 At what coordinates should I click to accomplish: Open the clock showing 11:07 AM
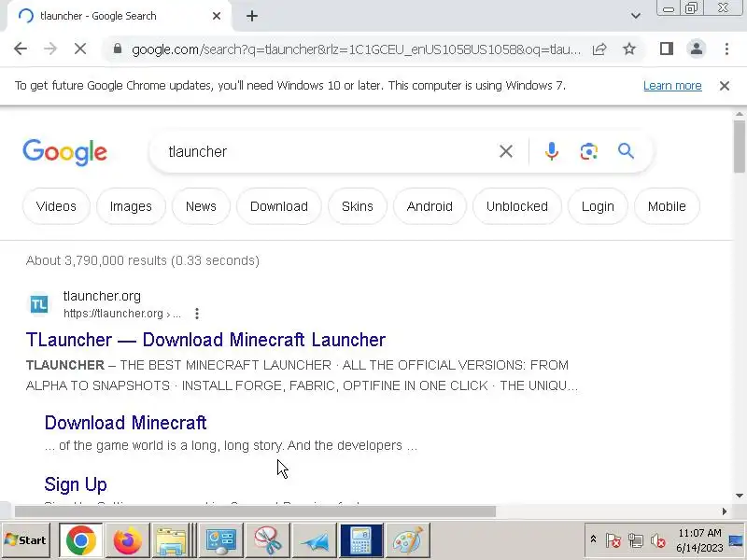[x=699, y=540]
